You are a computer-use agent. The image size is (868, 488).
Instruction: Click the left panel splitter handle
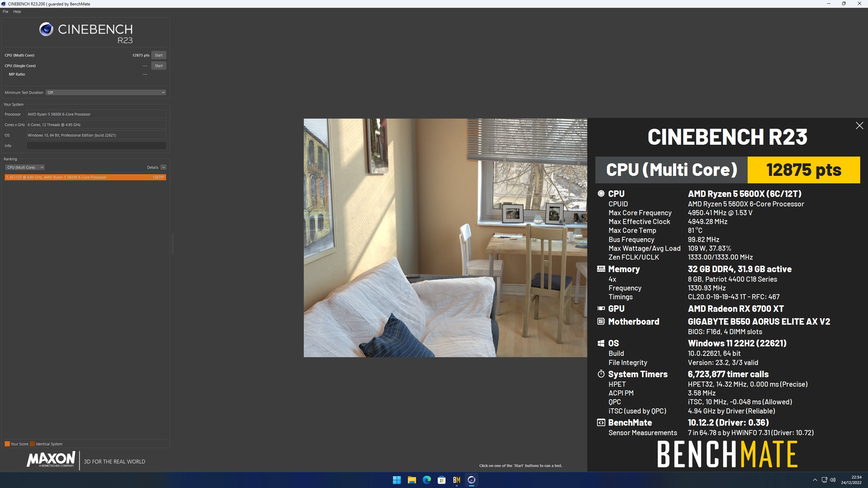pos(172,243)
